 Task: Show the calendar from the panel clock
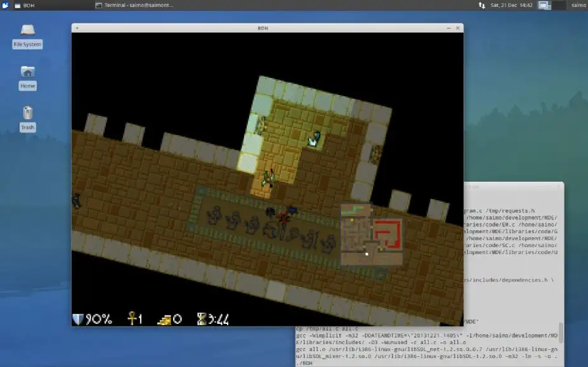pyautogui.click(x=511, y=5)
